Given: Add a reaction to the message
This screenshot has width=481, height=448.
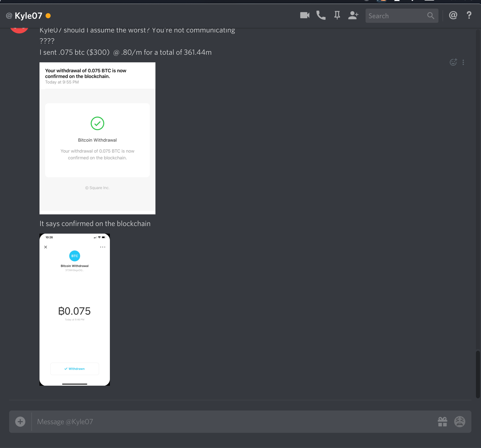Looking at the screenshot, I should [x=453, y=62].
